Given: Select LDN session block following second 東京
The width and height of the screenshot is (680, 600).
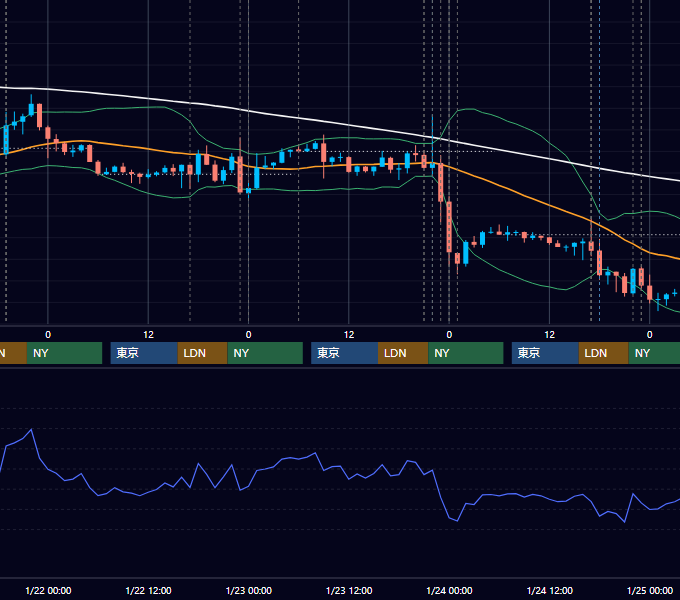Looking at the screenshot, I should coord(403,353).
